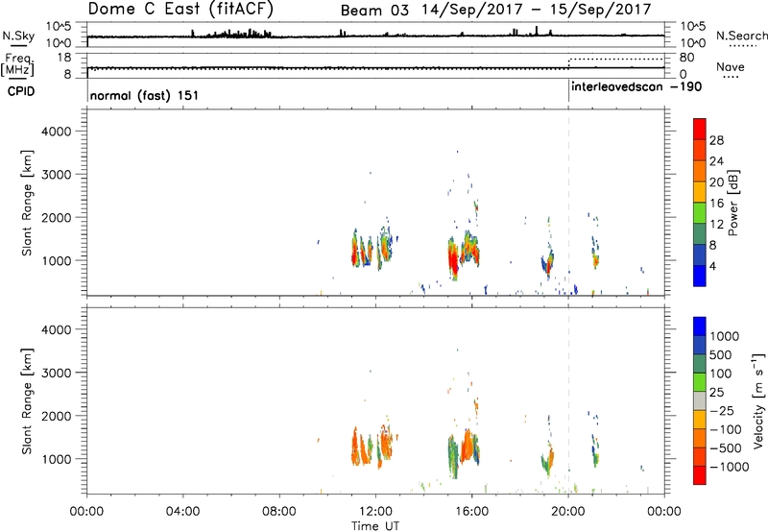Click the 'CPID' label
Screen dimensions: 768x532
(21, 91)
